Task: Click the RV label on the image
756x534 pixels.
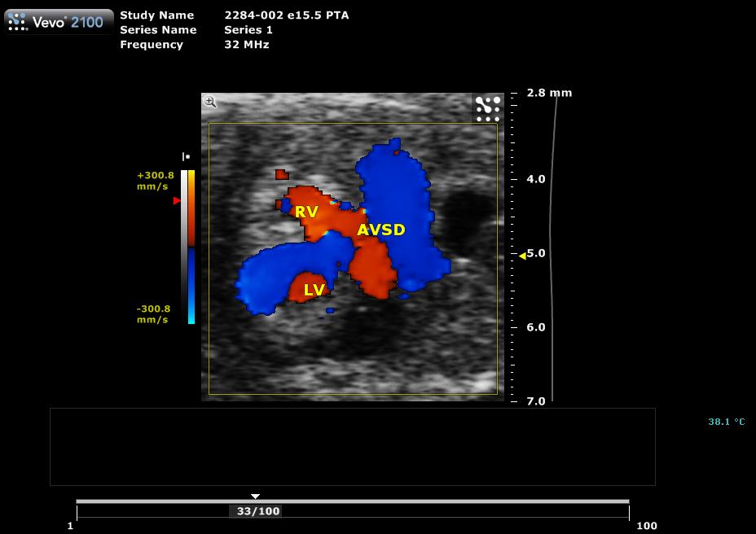Action: tap(306, 212)
